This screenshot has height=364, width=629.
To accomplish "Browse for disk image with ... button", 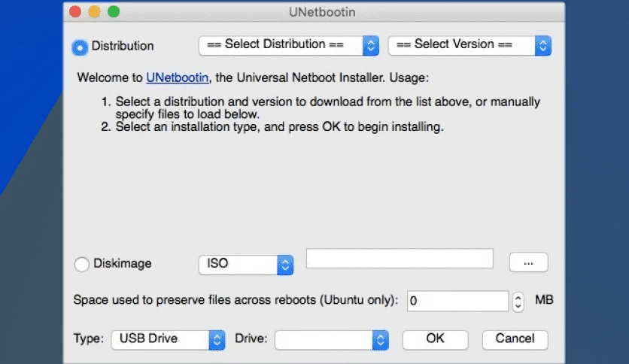I will pos(529,262).
